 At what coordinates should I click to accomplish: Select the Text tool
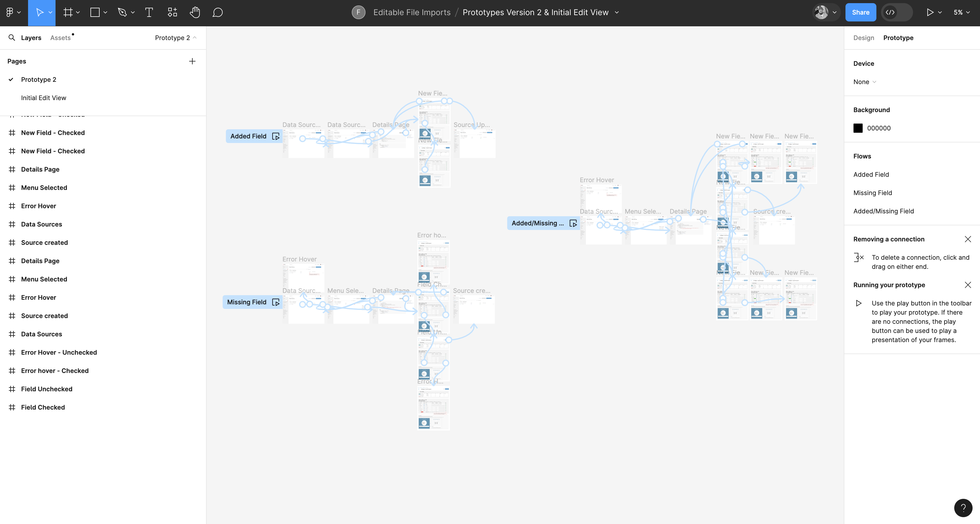[x=149, y=13]
